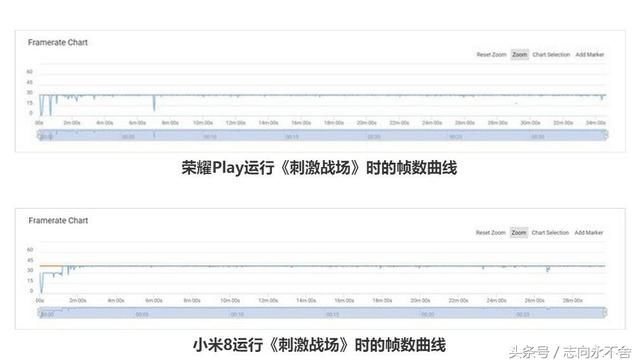Click the bottom chart's 'Framerate Chart' title
The image size is (640, 364).
coord(58,220)
